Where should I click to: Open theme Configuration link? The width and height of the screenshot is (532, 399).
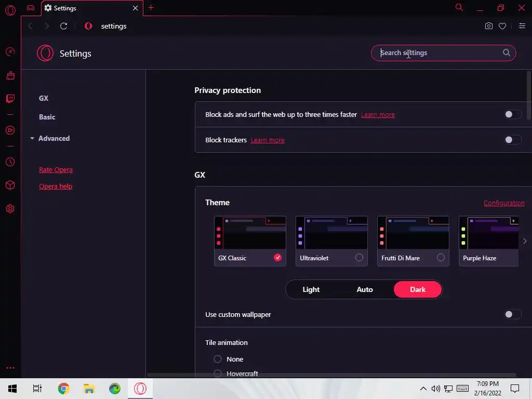tap(504, 203)
